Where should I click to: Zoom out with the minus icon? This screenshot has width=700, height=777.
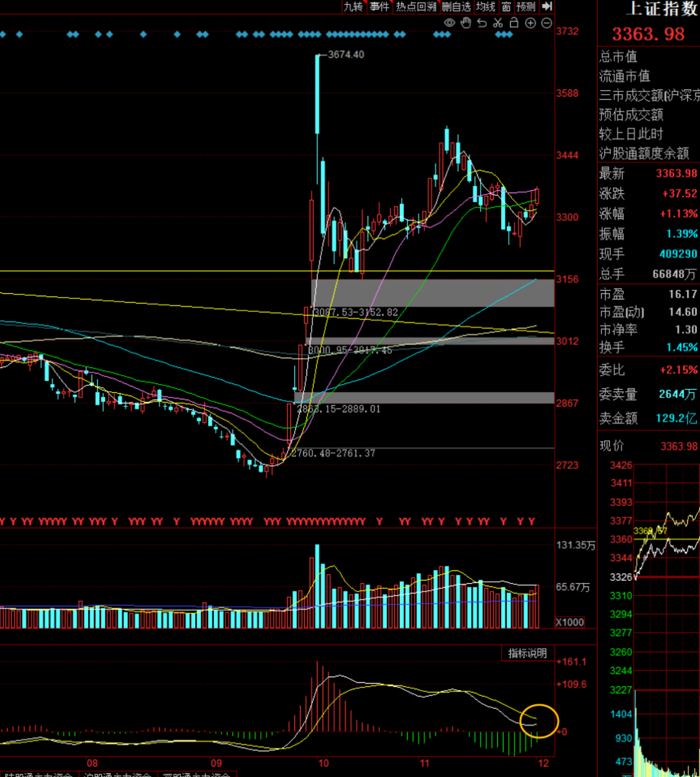click(x=546, y=23)
